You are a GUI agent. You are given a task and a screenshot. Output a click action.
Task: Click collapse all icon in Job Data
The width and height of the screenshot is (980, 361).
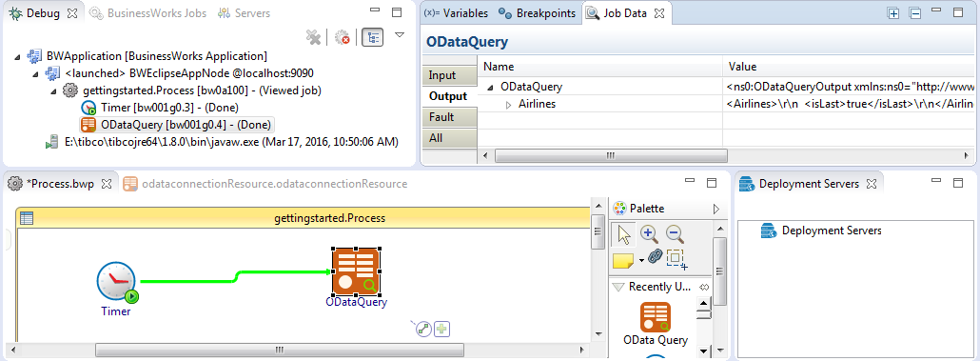click(915, 13)
